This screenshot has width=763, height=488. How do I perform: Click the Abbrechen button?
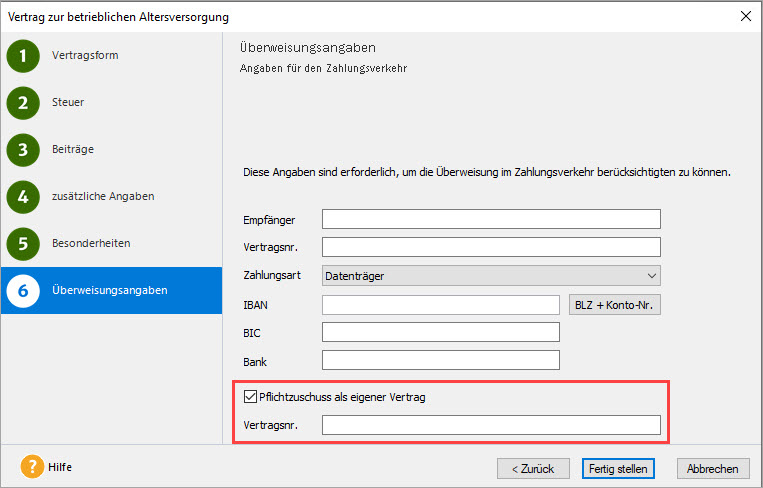coord(713,468)
